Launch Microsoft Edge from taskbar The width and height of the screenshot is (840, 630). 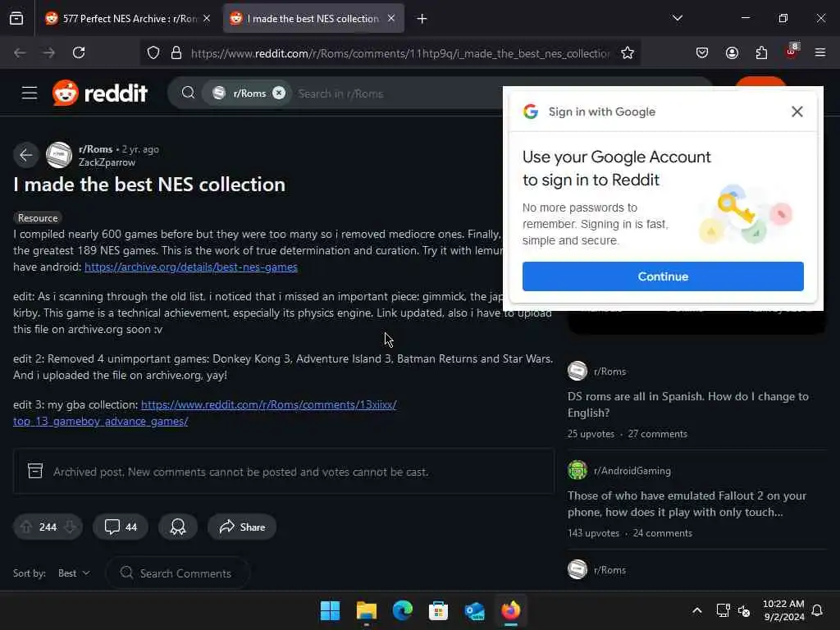click(402, 610)
